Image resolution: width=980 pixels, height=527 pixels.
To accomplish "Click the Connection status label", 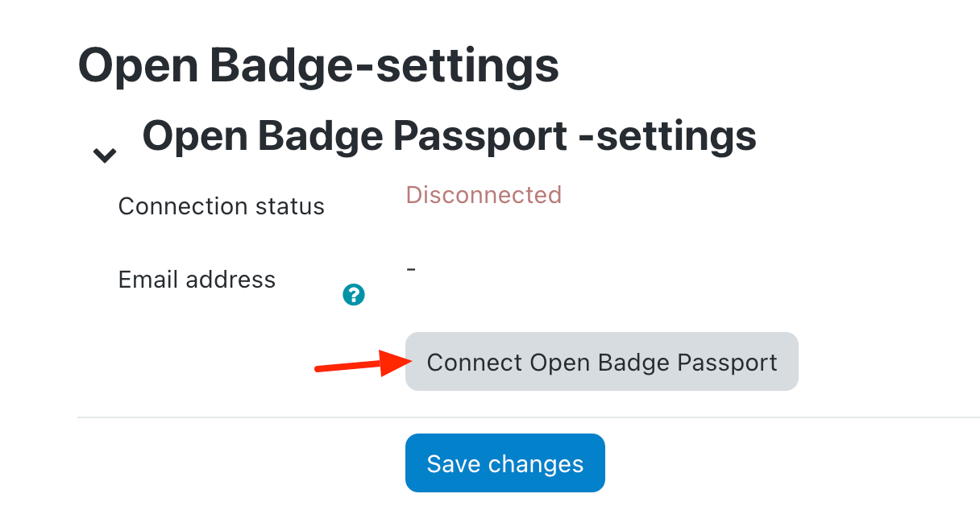I will coord(221,206).
